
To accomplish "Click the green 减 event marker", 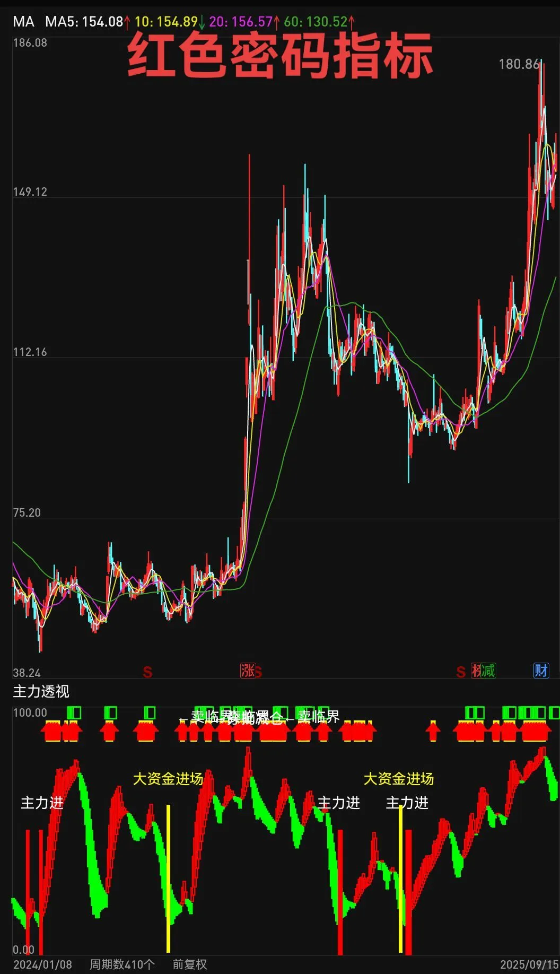I will pos(488,671).
